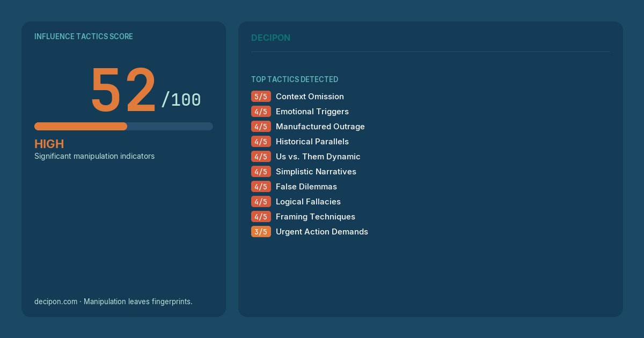
Task: Click the TOP TACTICS DETECTED heading
Action: (x=295, y=79)
